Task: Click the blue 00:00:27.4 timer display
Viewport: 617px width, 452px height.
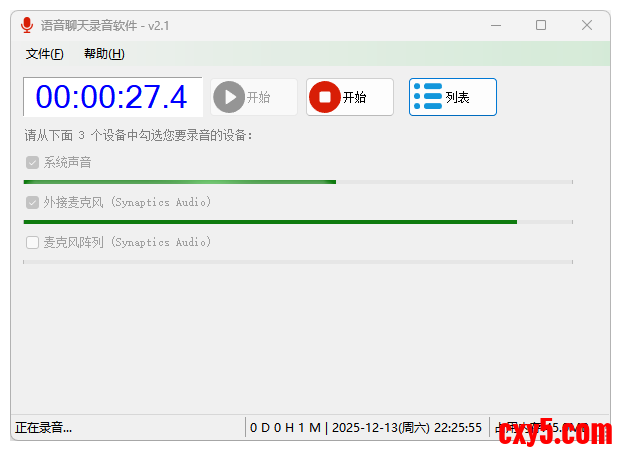Action: point(113,97)
